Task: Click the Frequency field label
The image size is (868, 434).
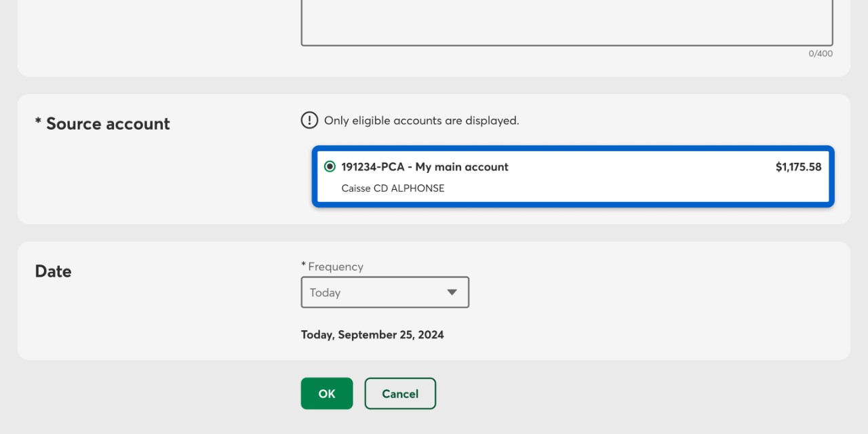Action: (x=336, y=267)
